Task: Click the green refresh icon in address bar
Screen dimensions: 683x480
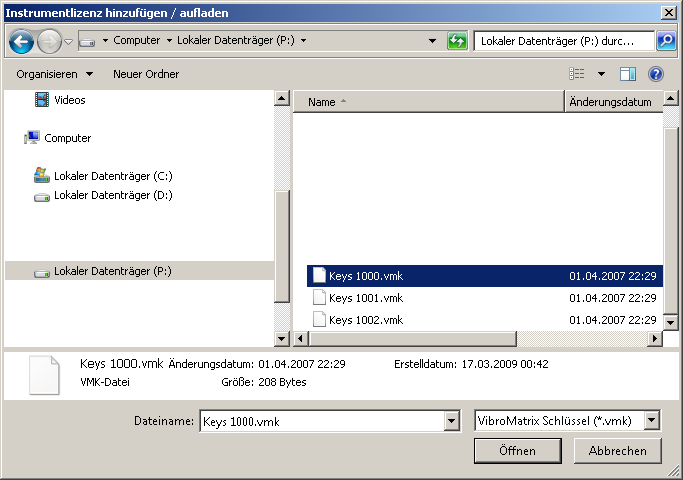Action: point(457,41)
